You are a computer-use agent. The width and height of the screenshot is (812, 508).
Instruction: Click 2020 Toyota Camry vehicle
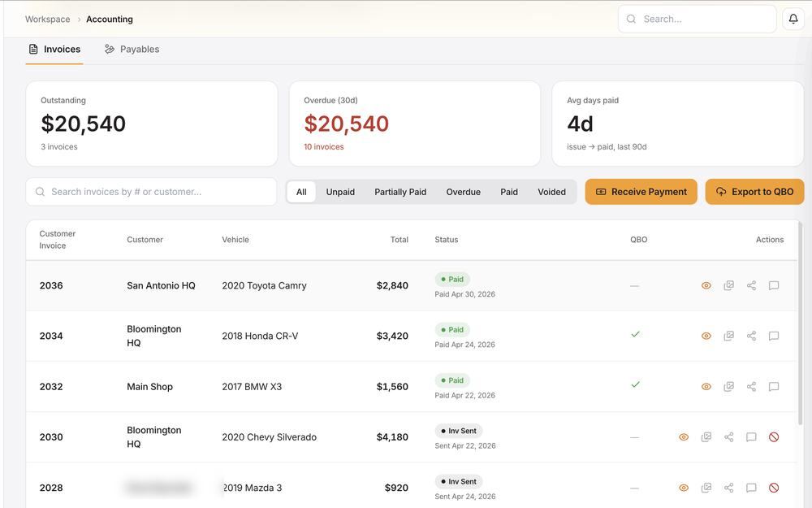pos(264,285)
